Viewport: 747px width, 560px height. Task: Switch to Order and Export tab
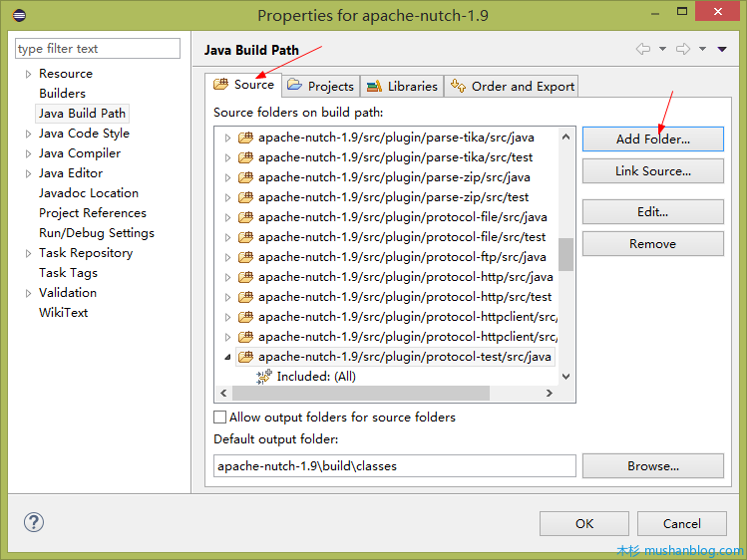(x=512, y=86)
